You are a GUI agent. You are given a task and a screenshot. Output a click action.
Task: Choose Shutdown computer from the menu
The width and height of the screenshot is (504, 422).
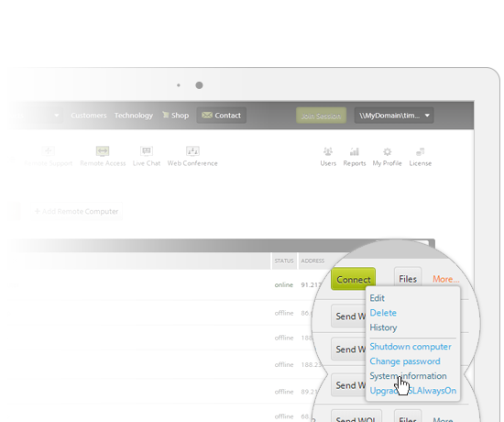pos(411,347)
